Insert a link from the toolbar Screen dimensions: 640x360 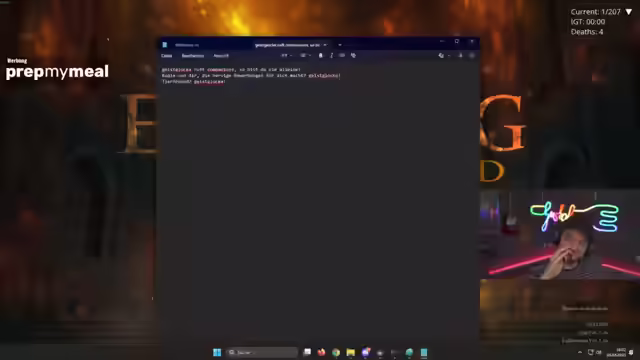click(342, 56)
